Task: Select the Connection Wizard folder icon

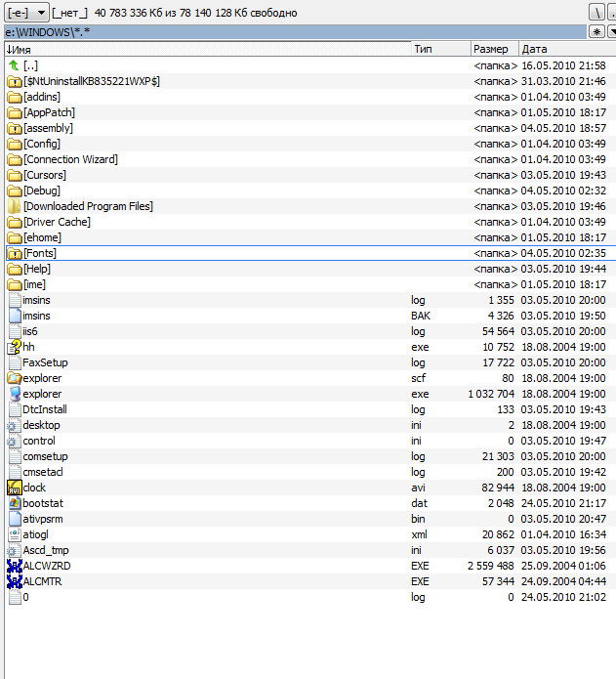Action: coord(15,160)
